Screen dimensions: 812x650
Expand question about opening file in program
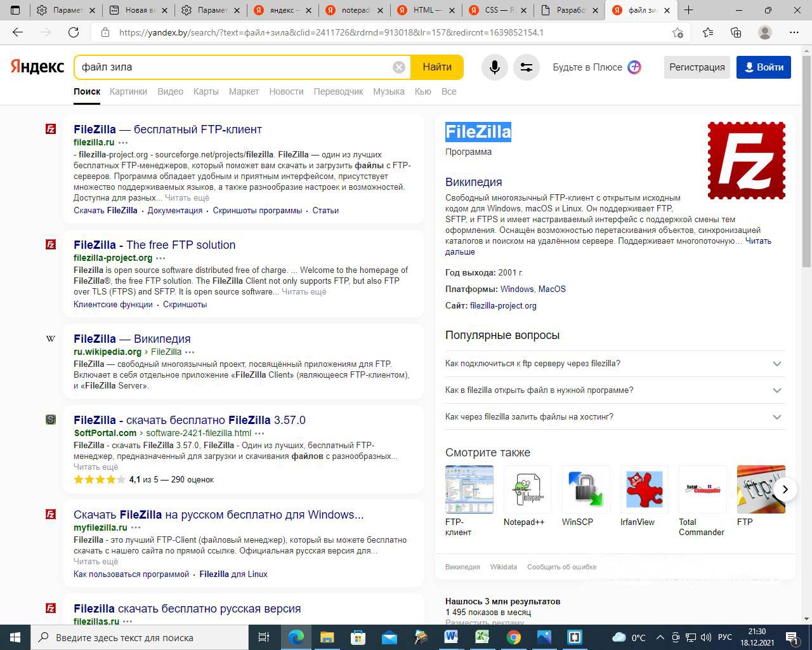point(776,390)
